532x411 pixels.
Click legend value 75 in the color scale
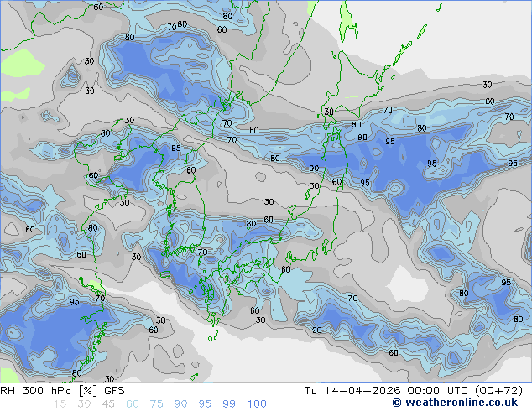tap(156, 404)
